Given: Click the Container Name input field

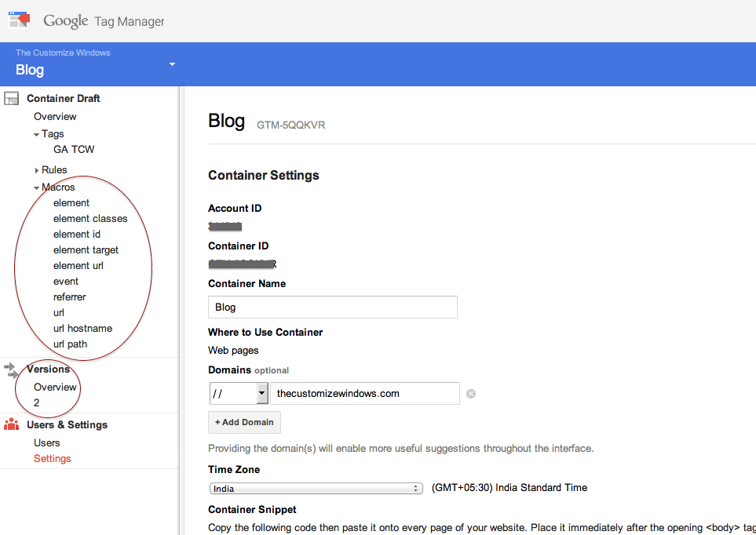Looking at the screenshot, I should pos(333,307).
